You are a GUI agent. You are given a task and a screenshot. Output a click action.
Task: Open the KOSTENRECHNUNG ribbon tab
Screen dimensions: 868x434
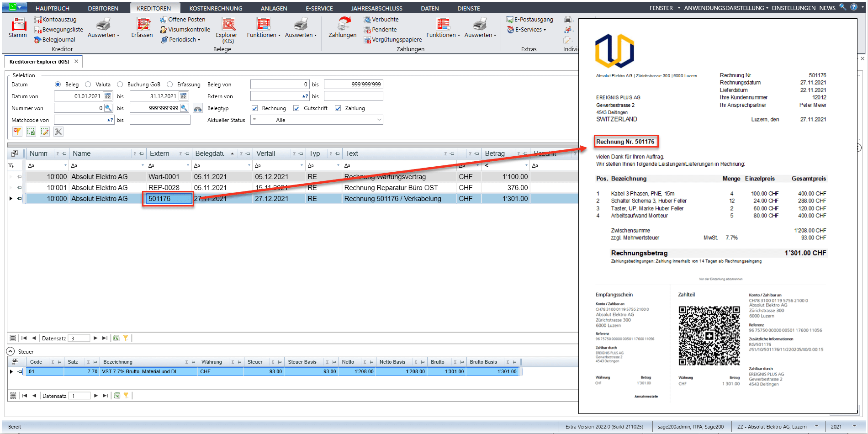point(216,8)
